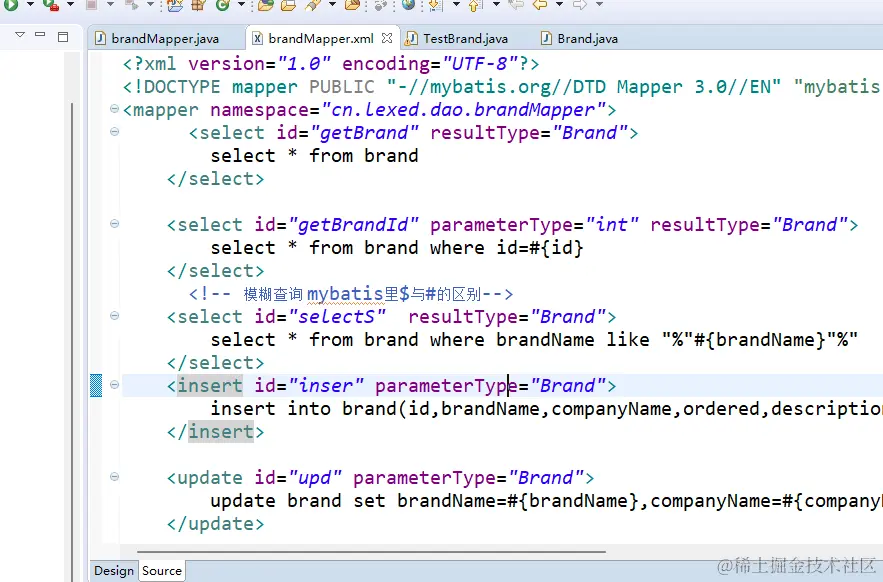883x582 pixels.
Task: Collapse the mapper namespace element fold
Action: 114,108
